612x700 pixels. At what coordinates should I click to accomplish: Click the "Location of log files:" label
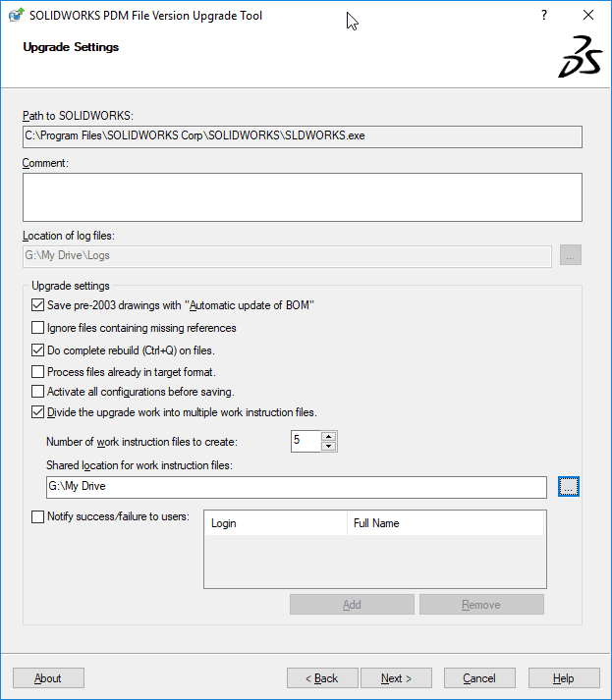[x=69, y=236]
